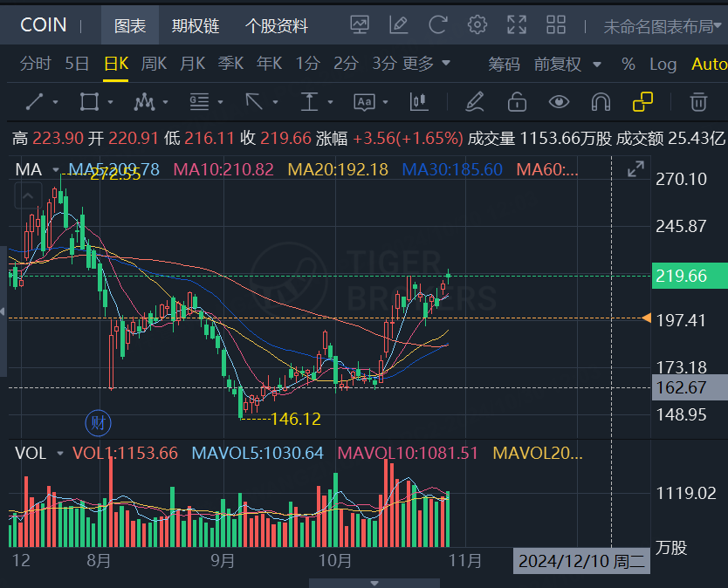This screenshot has width=728, height=588.
Task: Toggle the lock drawings icon
Action: tap(516, 102)
